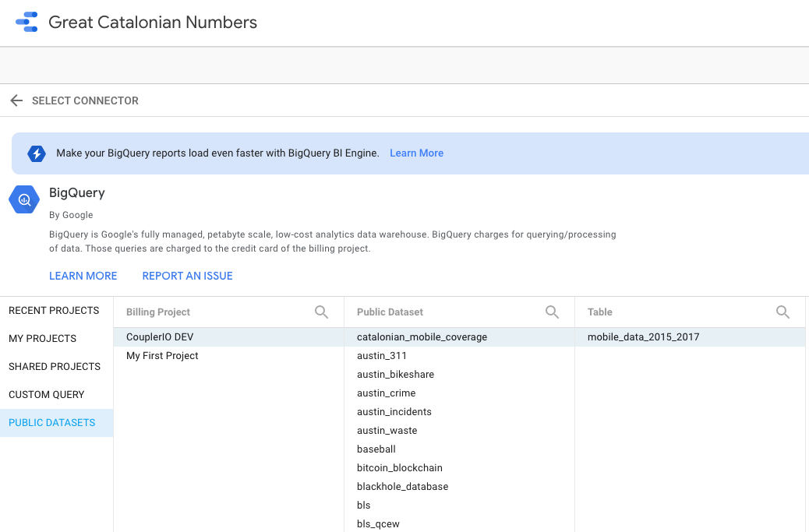809x532 pixels.
Task: Open search in the Table column
Action: point(783,312)
